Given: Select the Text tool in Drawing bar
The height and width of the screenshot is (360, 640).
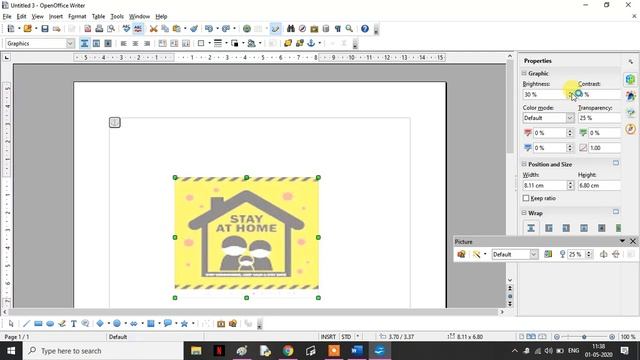Looking at the screenshot, I should [74, 324].
